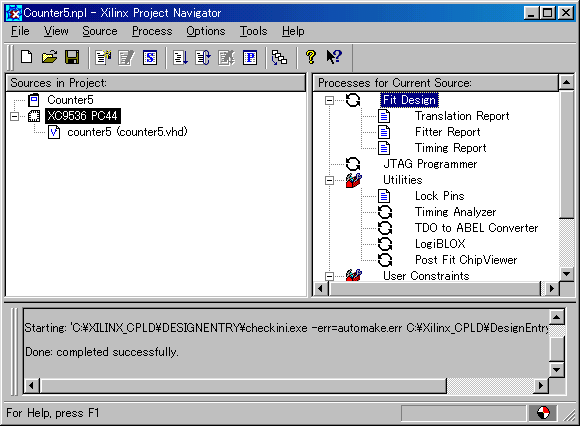This screenshot has height=426, width=580.
Task: Select the Fitter Report process
Action: [x=448, y=132]
